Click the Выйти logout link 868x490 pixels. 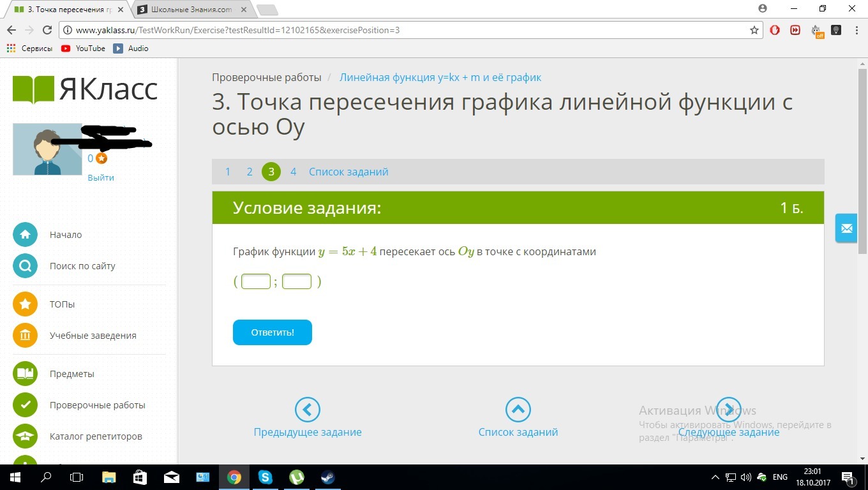101,177
